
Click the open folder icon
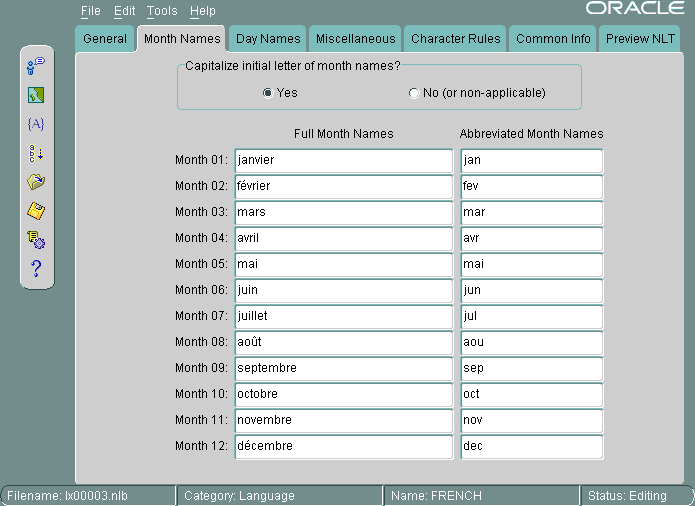36,182
